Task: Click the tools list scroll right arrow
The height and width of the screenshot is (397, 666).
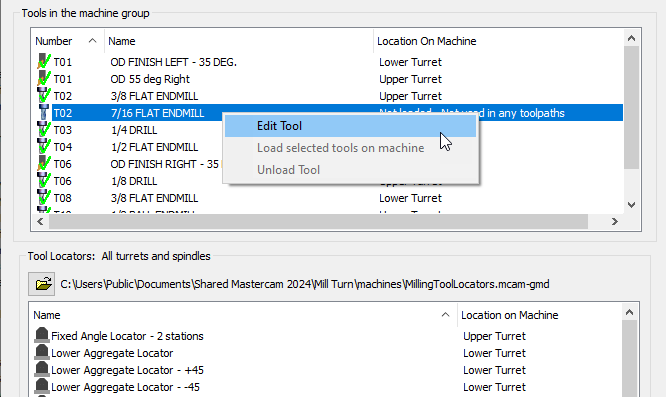Action: pyautogui.click(x=615, y=221)
